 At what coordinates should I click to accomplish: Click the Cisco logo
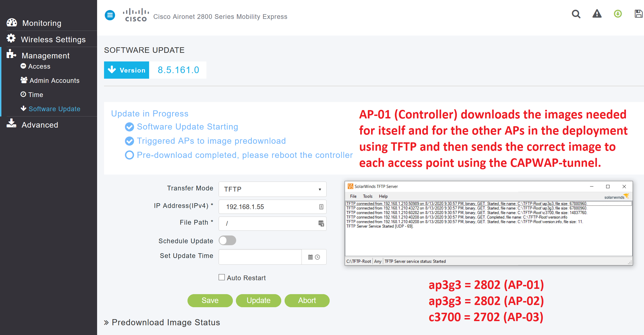pyautogui.click(x=136, y=15)
